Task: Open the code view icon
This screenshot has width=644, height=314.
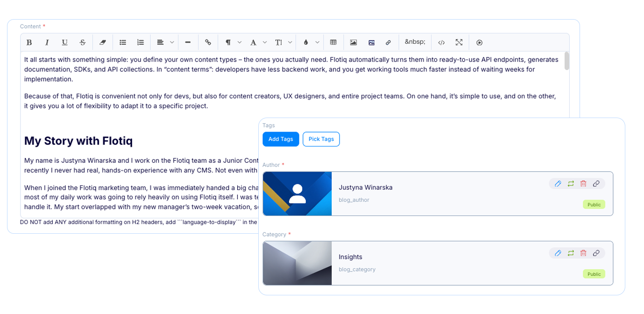Action: pyautogui.click(x=441, y=42)
